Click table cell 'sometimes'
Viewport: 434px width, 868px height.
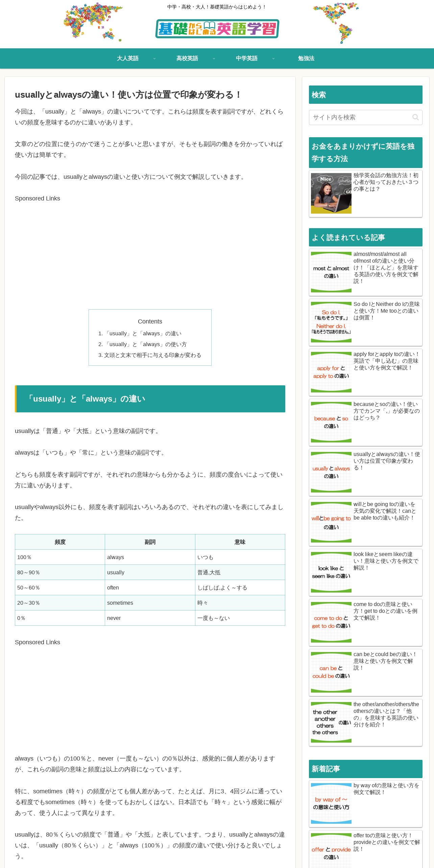150,603
